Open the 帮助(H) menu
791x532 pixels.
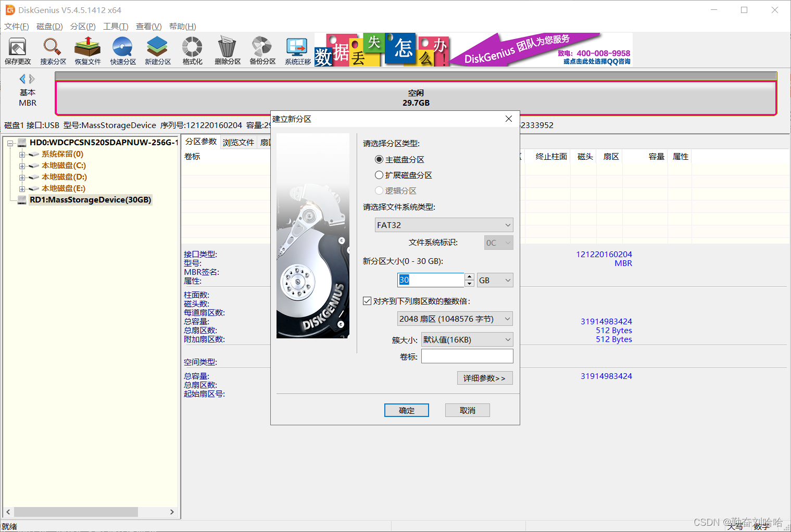coord(183,27)
